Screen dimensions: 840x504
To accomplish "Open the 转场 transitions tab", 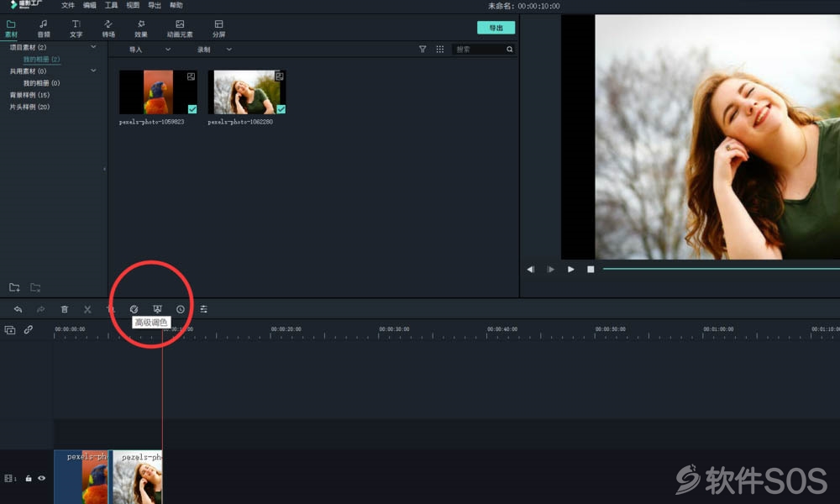I will [108, 29].
